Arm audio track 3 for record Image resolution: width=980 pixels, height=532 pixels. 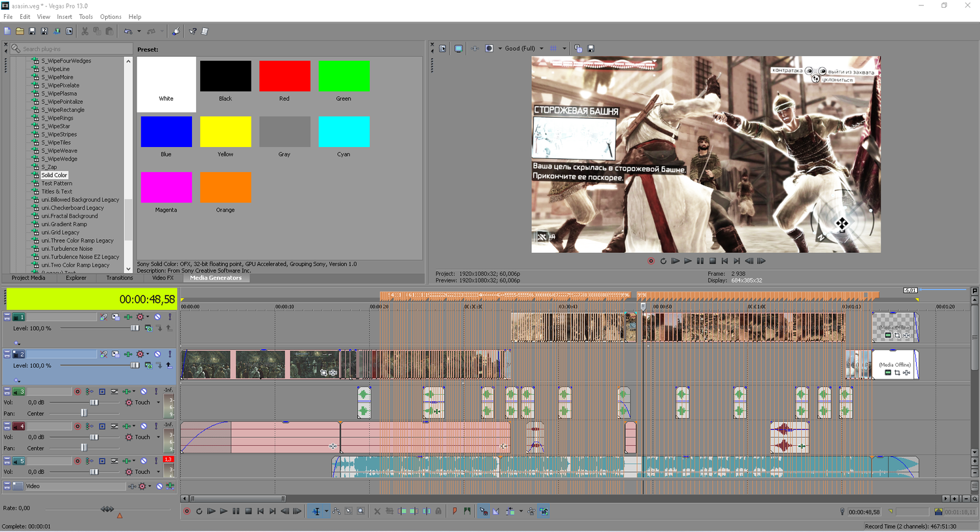(77, 391)
